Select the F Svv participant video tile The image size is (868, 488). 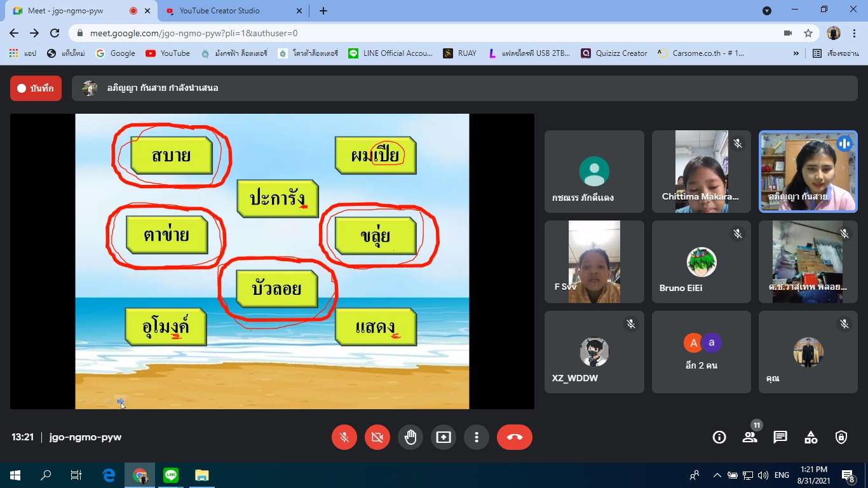(594, 262)
